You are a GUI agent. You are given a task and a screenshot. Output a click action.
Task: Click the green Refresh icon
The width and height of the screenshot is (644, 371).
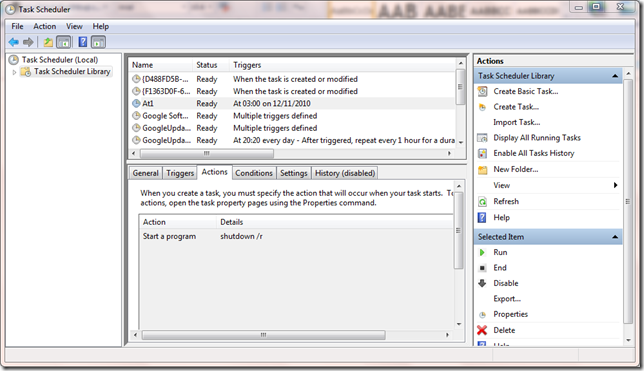(x=483, y=201)
